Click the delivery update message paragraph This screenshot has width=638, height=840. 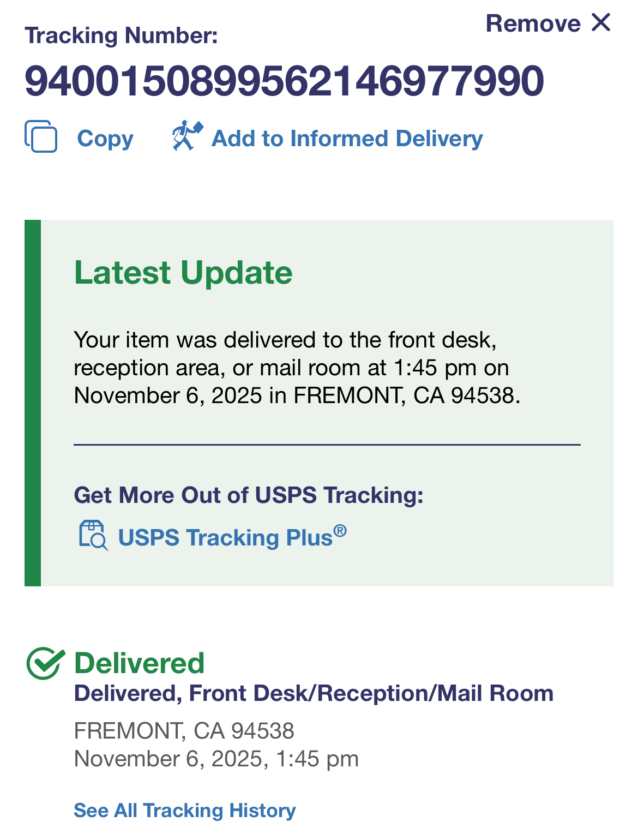297,368
